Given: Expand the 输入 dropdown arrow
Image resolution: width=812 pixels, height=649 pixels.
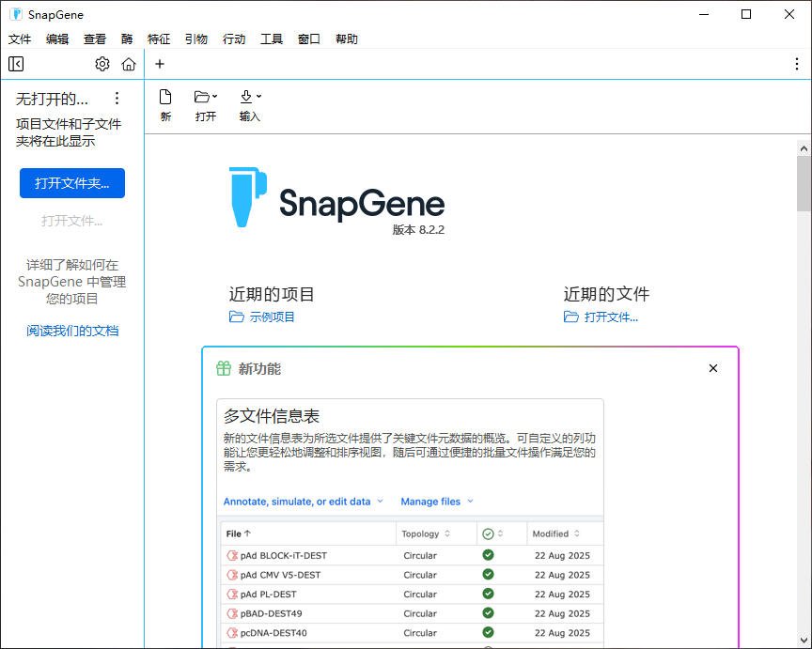Looking at the screenshot, I should click(x=258, y=96).
